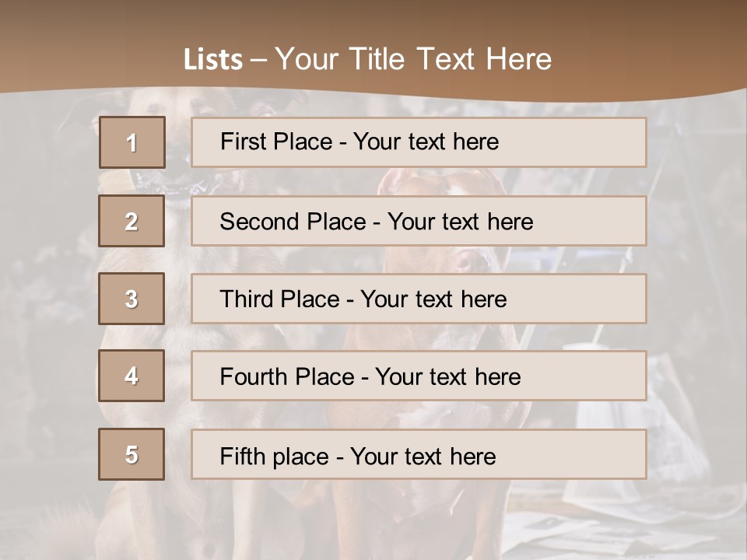
Task: Select the number 4 box
Action: [x=132, y=376]
